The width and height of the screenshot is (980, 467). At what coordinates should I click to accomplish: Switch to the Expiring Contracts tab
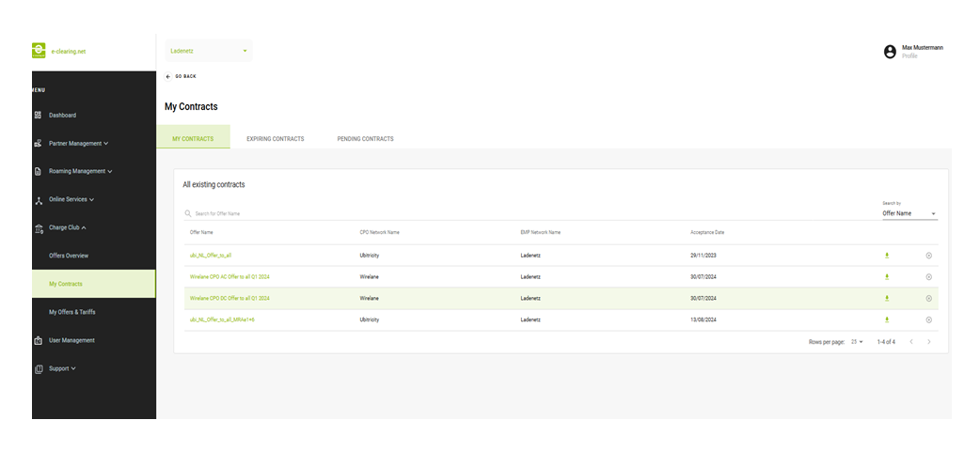276,139
